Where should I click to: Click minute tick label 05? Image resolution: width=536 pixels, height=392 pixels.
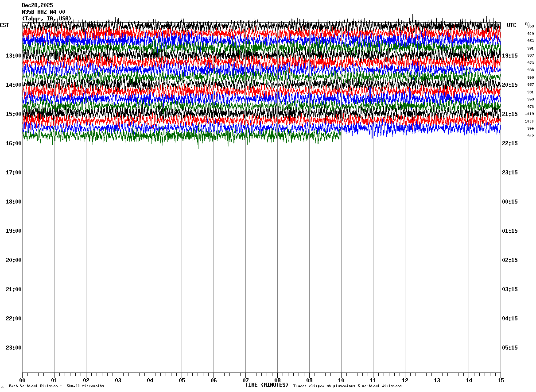pos(182,380)
